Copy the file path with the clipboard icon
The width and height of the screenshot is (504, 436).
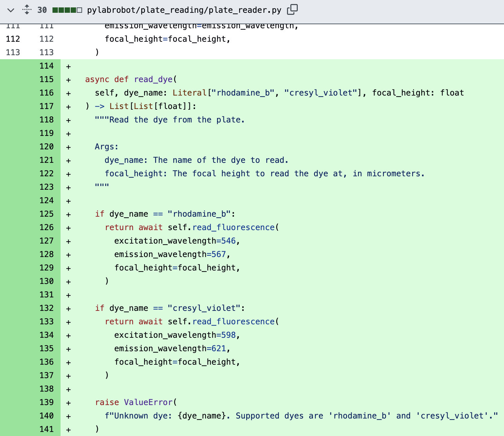click(x=292, y=9)
